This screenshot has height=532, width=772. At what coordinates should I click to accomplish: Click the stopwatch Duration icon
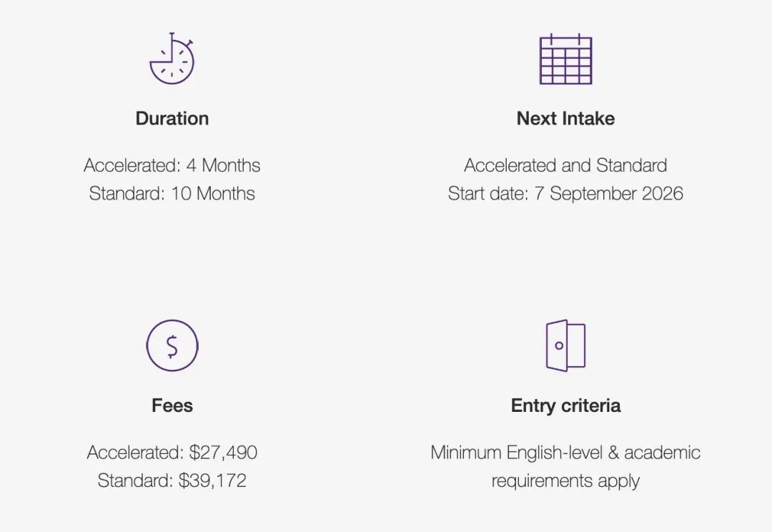172,58
